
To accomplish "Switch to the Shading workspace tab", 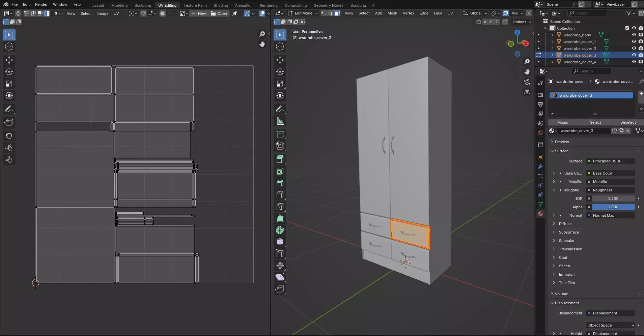I will coord(221,5).
